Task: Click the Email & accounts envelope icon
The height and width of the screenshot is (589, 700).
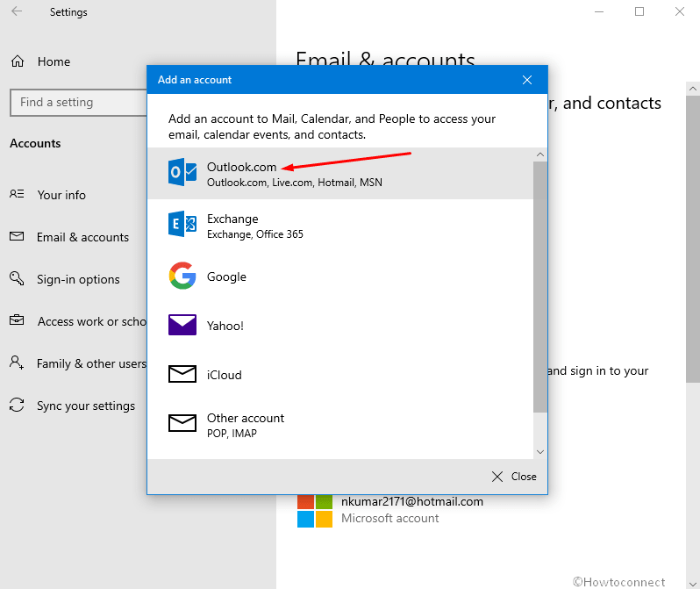Action: pos(17,236)
